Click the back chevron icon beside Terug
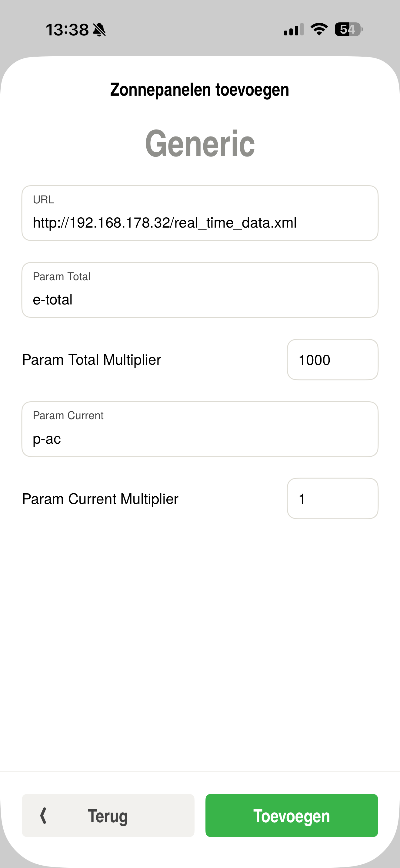 click(43, 816)
